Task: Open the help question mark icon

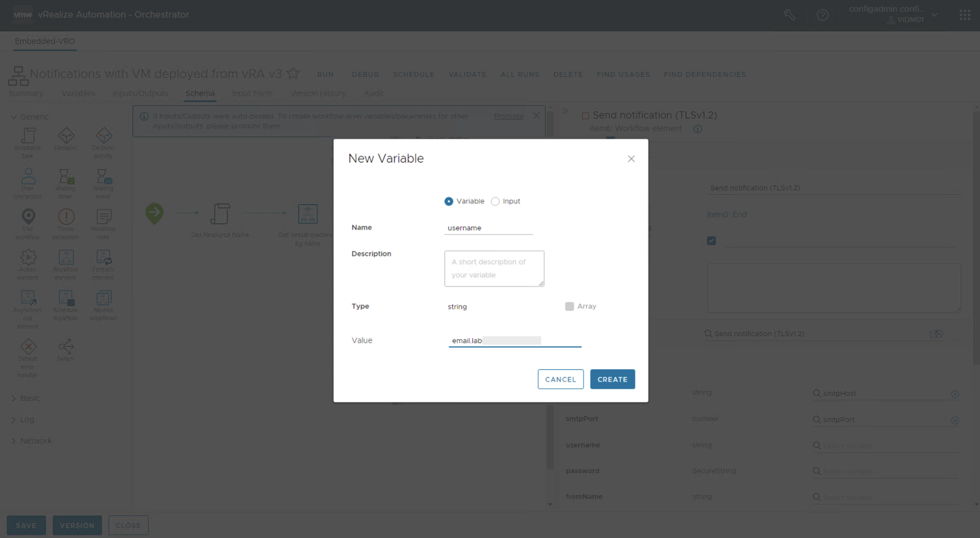Action: click(x=822, y=15)
